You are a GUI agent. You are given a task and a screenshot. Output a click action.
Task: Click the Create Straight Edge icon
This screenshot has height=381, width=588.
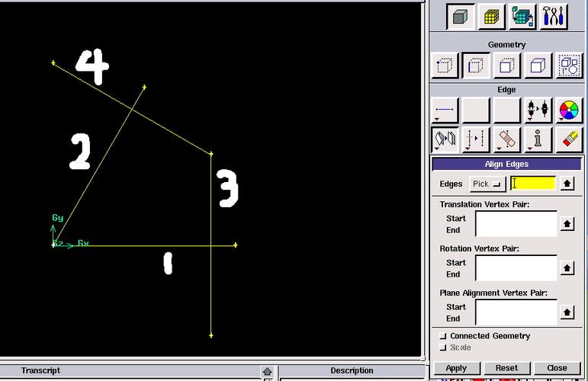click(x=445, y=111)
